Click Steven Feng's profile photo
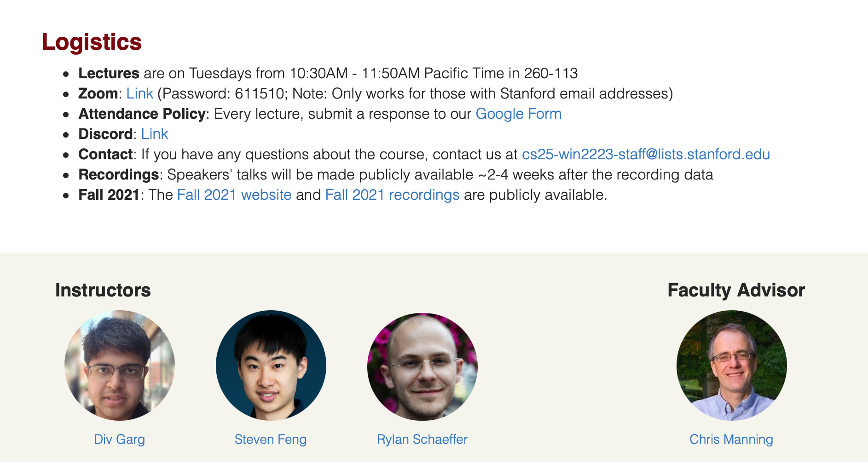The image size is (868, 464). [271, 365]
